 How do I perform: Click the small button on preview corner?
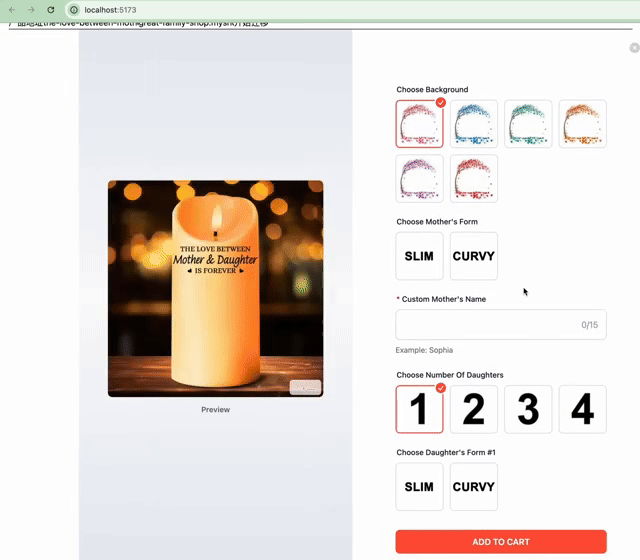tap(305, 387)
